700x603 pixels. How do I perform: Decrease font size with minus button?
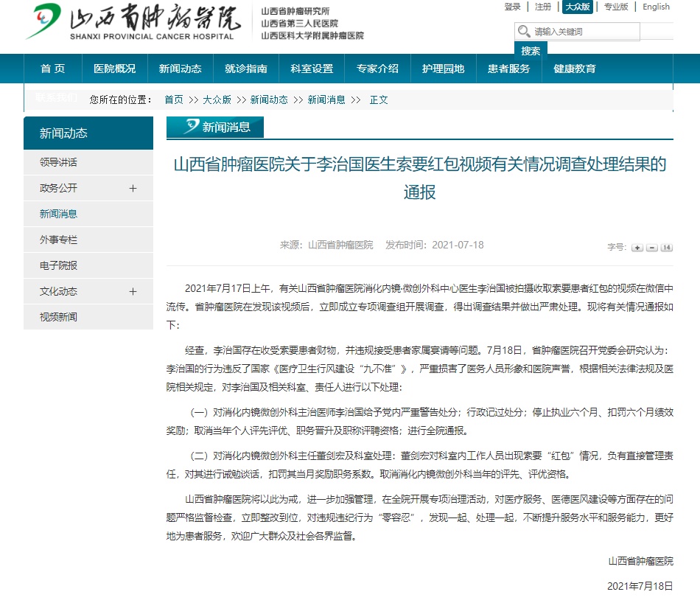[x=651, y=248]
